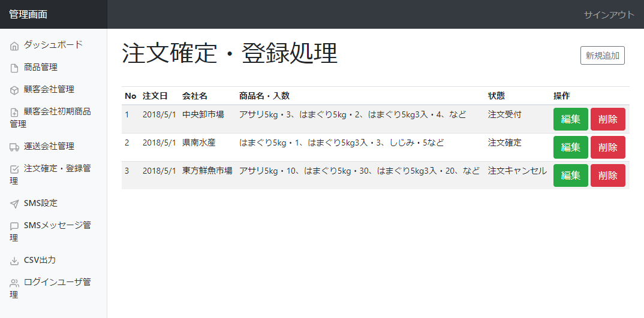Click サインアウト link in the header
644x318 pixels.
pos(609,15)
